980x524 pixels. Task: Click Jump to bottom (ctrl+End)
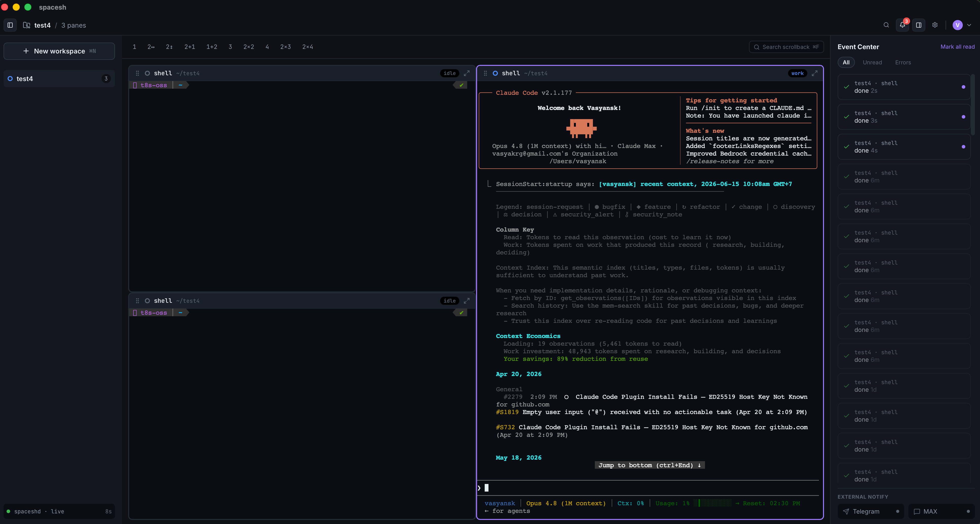649,465
